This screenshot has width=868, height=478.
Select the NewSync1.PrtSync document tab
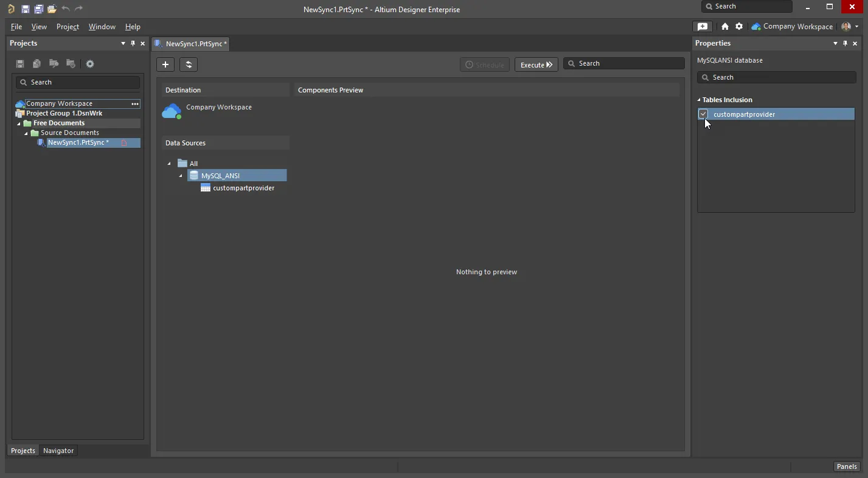click(191, 44)
